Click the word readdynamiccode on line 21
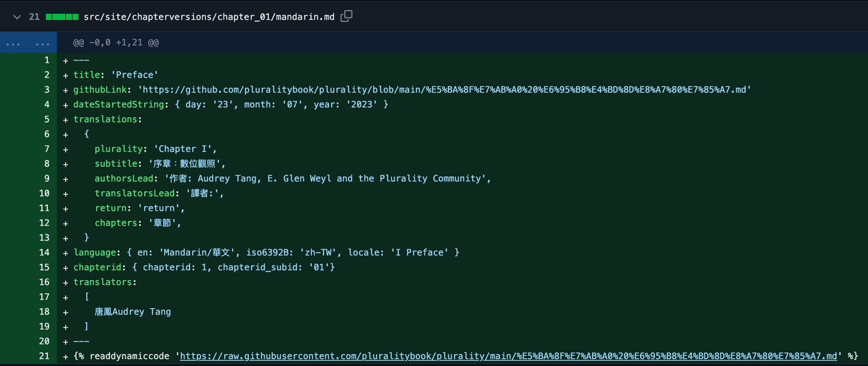The image size is (868, 366). 129,356
